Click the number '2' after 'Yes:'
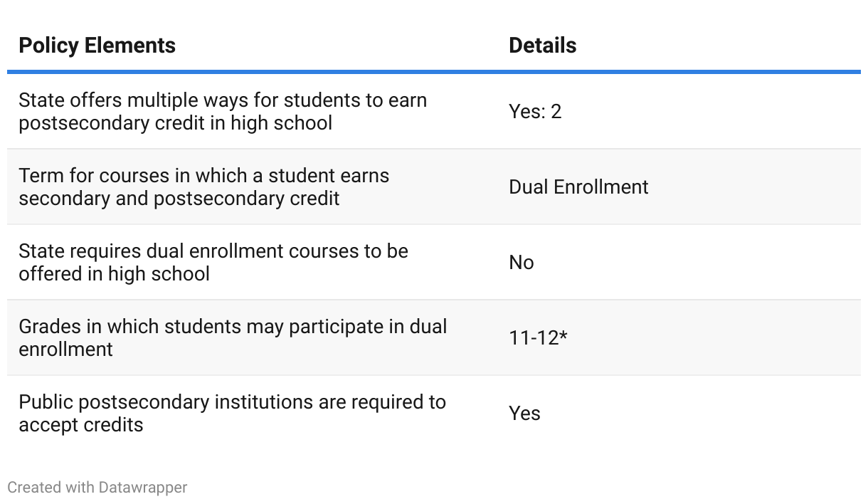Screen dimensions: 868x504 coord(556,112)
